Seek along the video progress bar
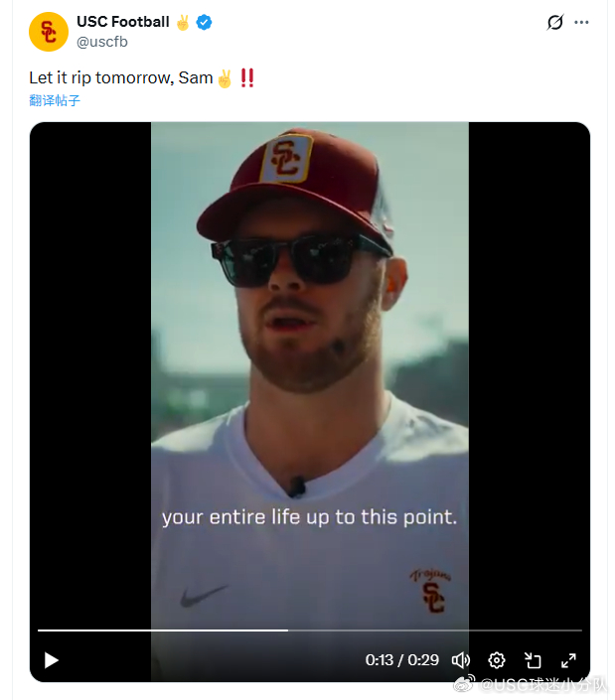 coord(310,630)
